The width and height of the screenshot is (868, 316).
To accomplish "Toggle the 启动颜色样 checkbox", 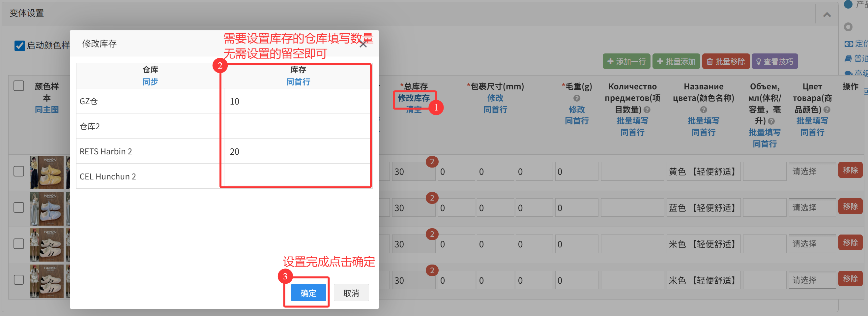I will (x=19, y=46).
